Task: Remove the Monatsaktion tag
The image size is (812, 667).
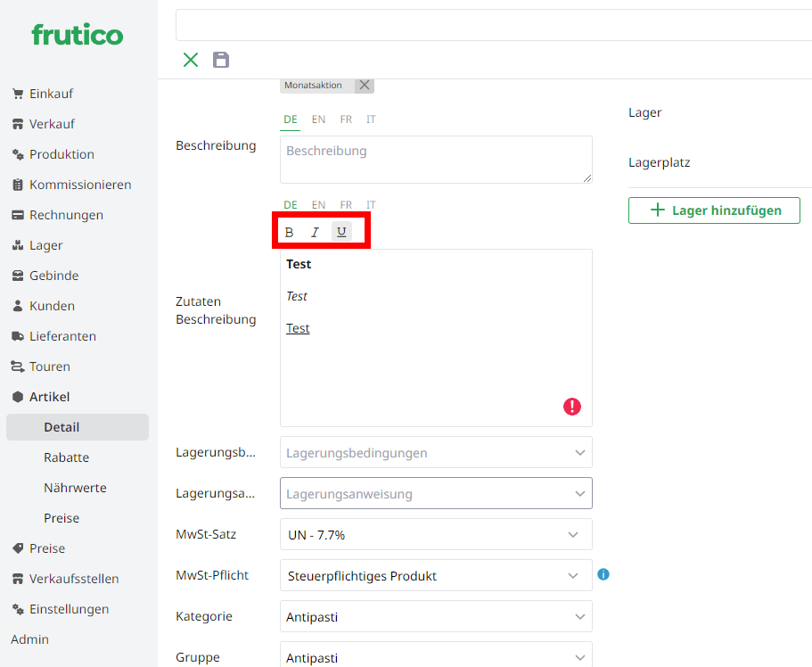Action: coord(364,85)
